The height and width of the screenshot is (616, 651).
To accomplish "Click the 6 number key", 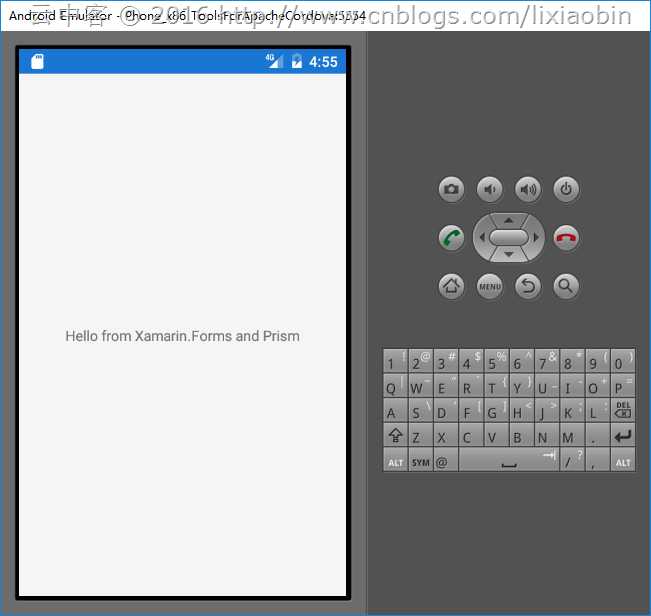I will 521,361.
